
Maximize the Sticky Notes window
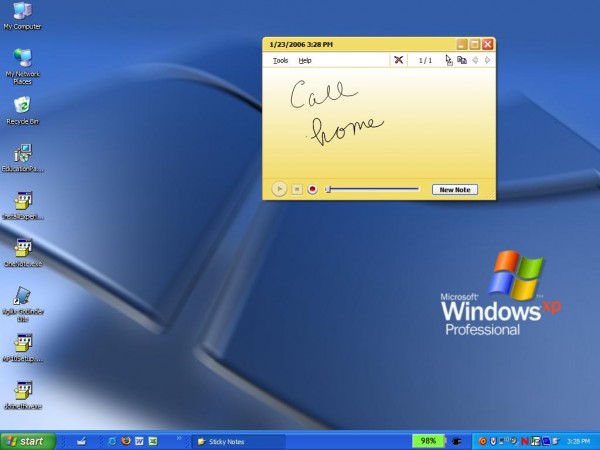pyautogui.click(x=474, y=44)
